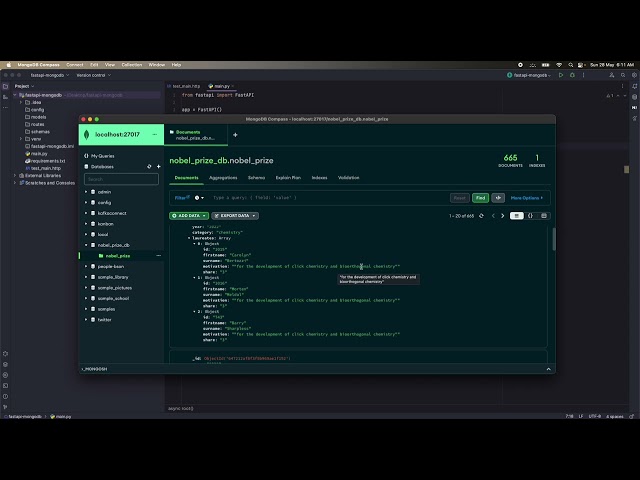Open macOS Spotlight search in menu bar

point(571,65)
